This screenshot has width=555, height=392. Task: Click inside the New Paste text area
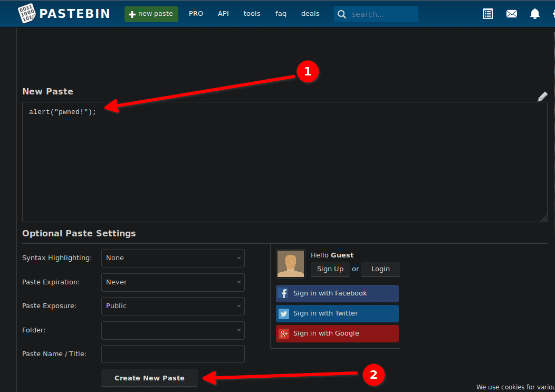click(284, 162)
